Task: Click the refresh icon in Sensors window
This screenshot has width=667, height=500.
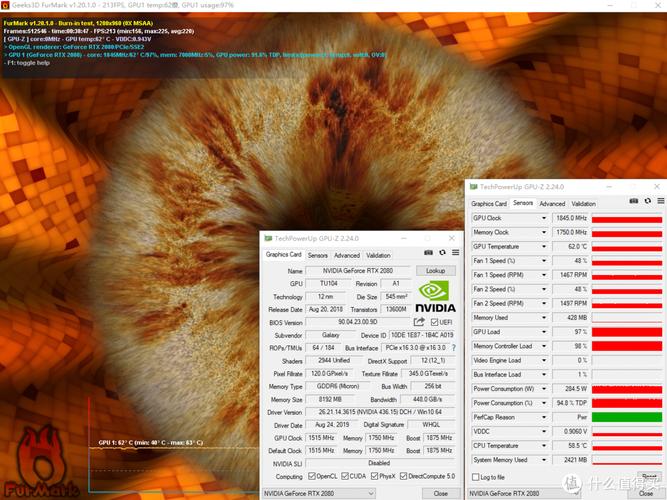Action: click(647, 201)
